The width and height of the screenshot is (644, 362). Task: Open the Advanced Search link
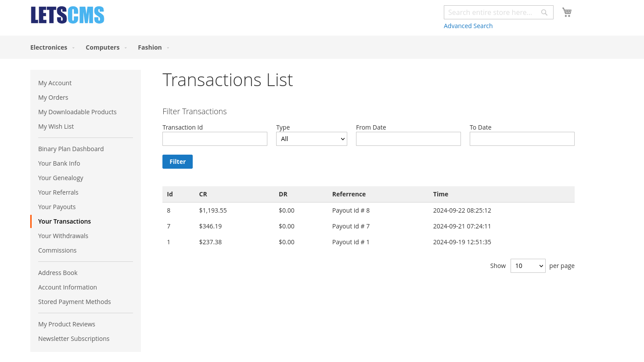point(468,26)
